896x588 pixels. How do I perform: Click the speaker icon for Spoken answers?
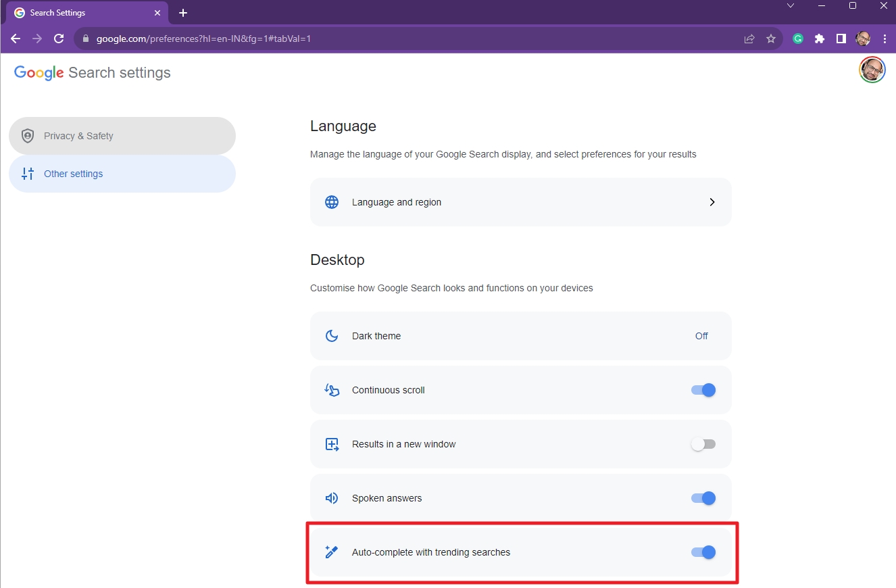point(332,498)
